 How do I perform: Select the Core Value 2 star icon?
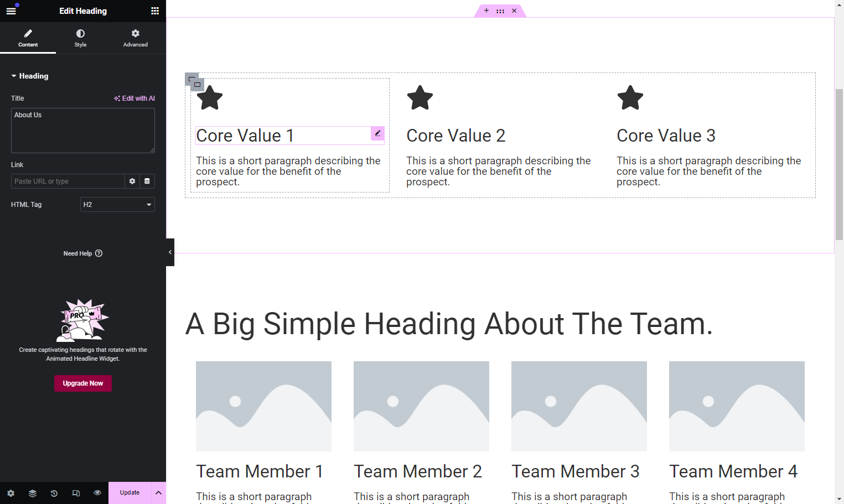(x=420, y=98)
